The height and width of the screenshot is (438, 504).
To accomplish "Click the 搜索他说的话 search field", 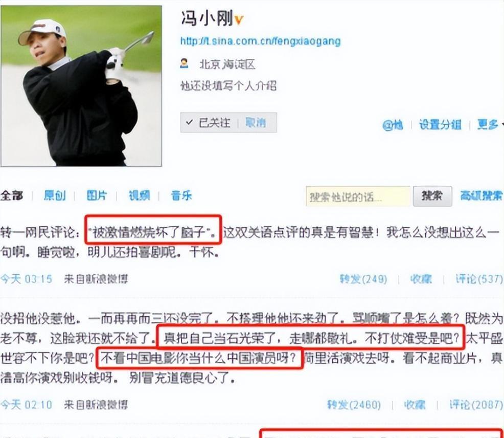I will coord(358,196).
